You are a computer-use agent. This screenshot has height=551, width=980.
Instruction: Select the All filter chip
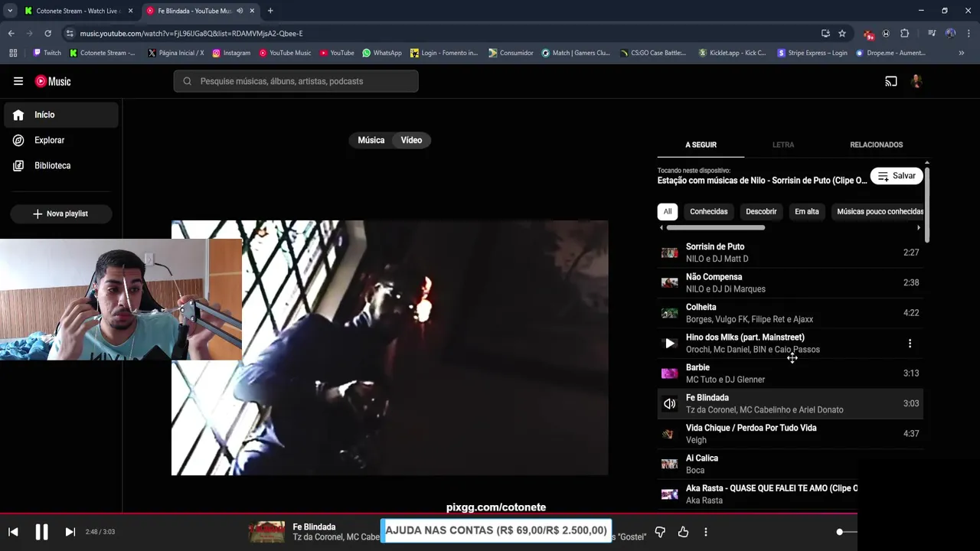(x=668, y=211)
